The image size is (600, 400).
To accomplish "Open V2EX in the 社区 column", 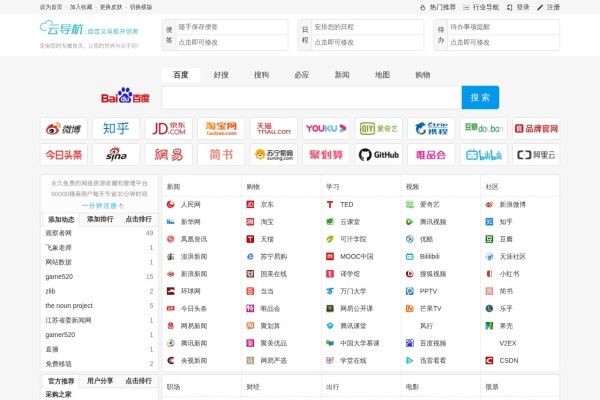I will point(508,343).
